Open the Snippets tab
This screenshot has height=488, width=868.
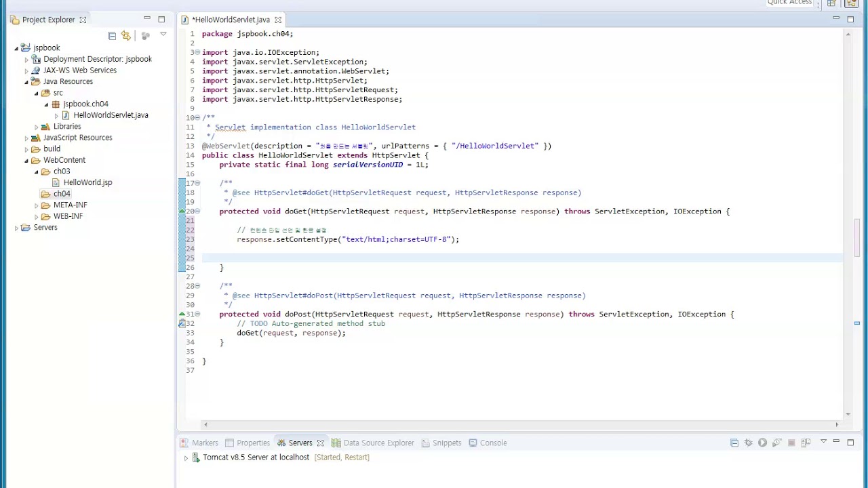tap(441, 443)
